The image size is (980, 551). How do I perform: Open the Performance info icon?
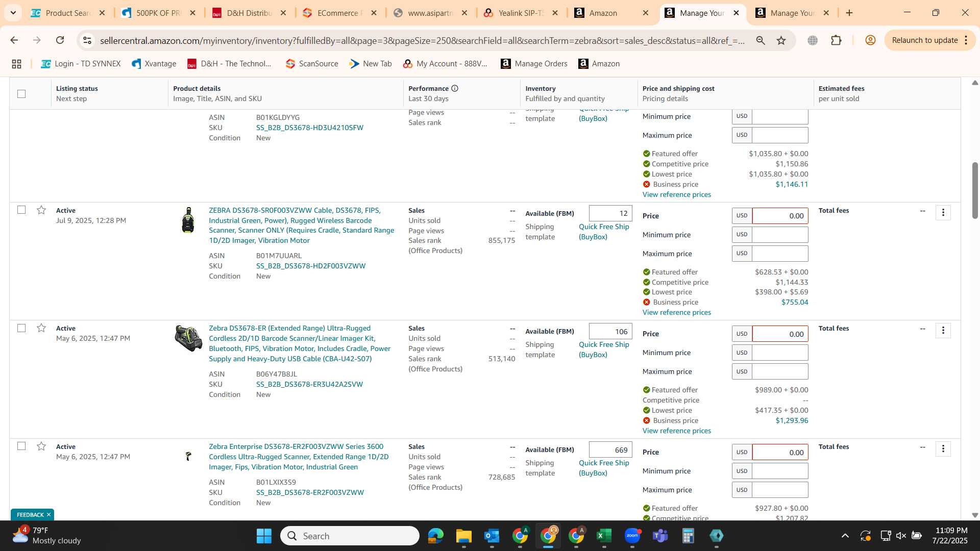point(455,88)
